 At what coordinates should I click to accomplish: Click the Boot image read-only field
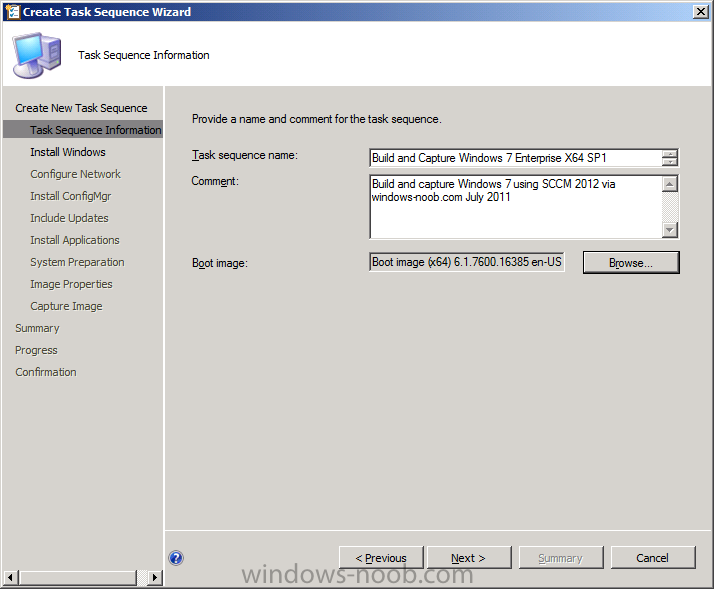467,262
